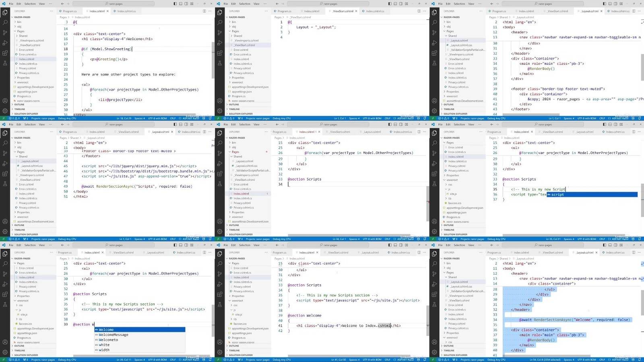The image size is (644, 362).
Task: Open Manage gear in bottom-left window
Action: (5, 352)
